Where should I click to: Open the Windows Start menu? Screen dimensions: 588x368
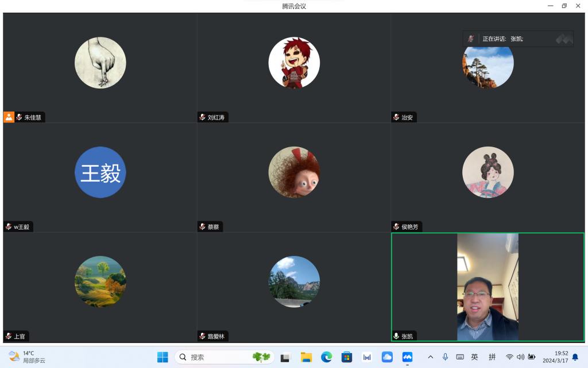coord(163,357)
